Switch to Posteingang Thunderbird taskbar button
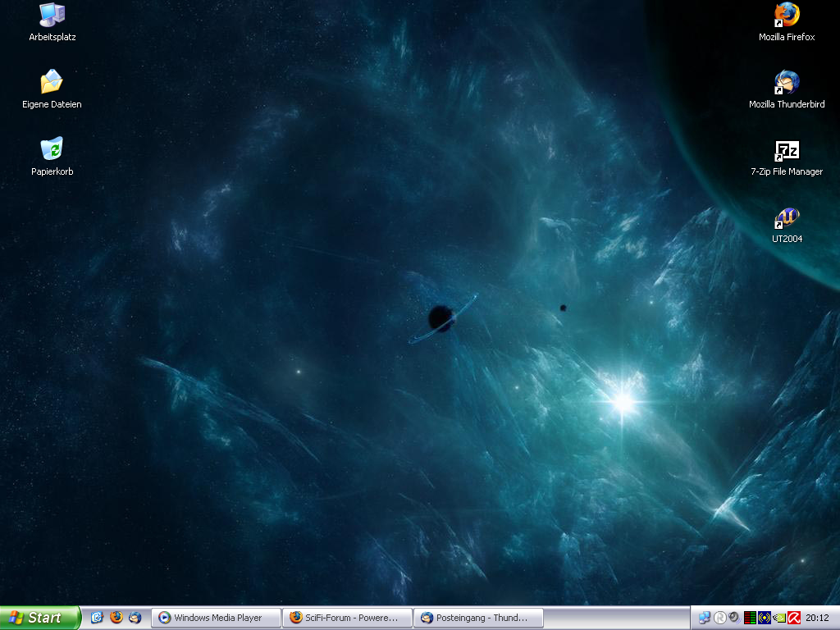The height and width of the screenshot is (630, 840). click(x=478, y=618)
